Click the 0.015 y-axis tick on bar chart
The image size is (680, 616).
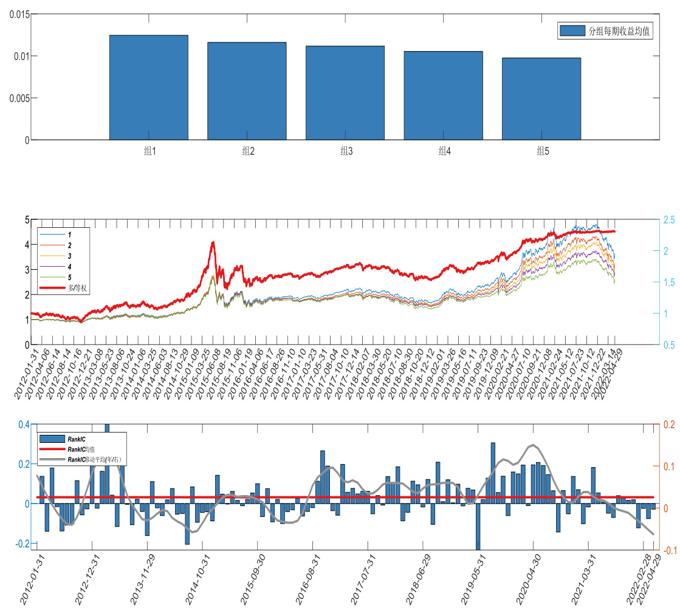[18, 15]
